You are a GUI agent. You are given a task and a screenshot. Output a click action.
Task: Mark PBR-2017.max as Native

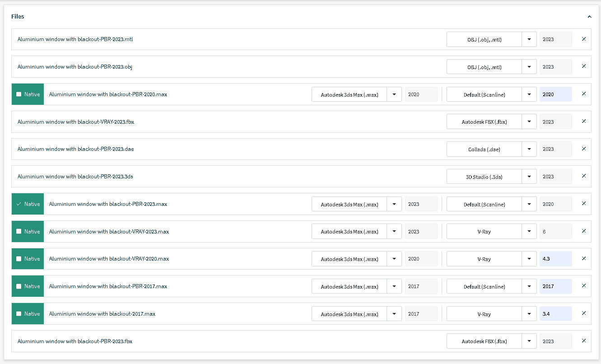[19, 286]
